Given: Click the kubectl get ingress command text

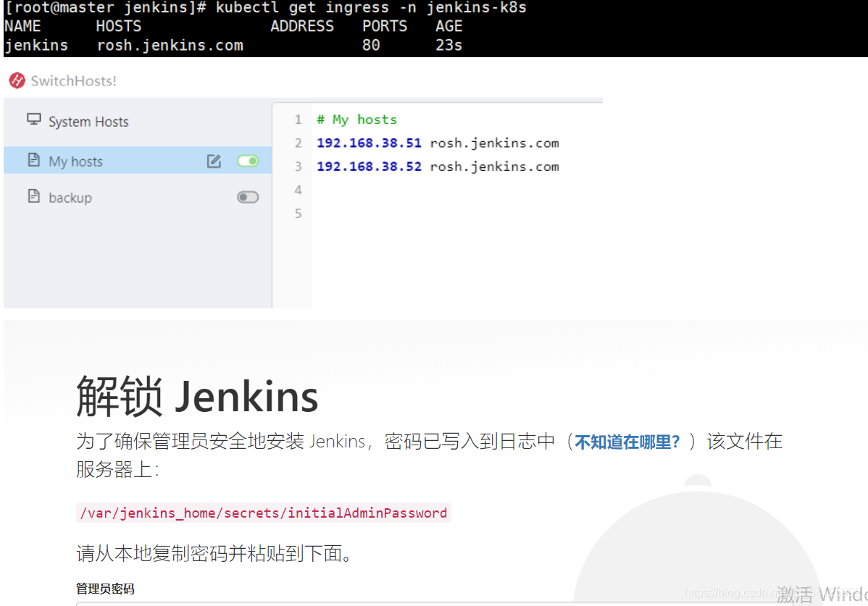Looking at the screenshot, I should (370, 8).
